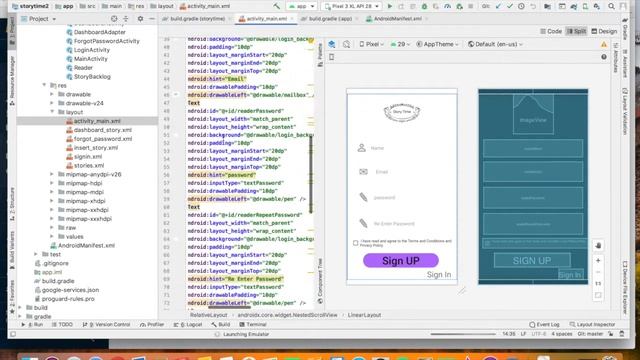Click the Debug app bug icon
Image resolution: width=640 pixels, height=360 pixels.
(424, 6)
